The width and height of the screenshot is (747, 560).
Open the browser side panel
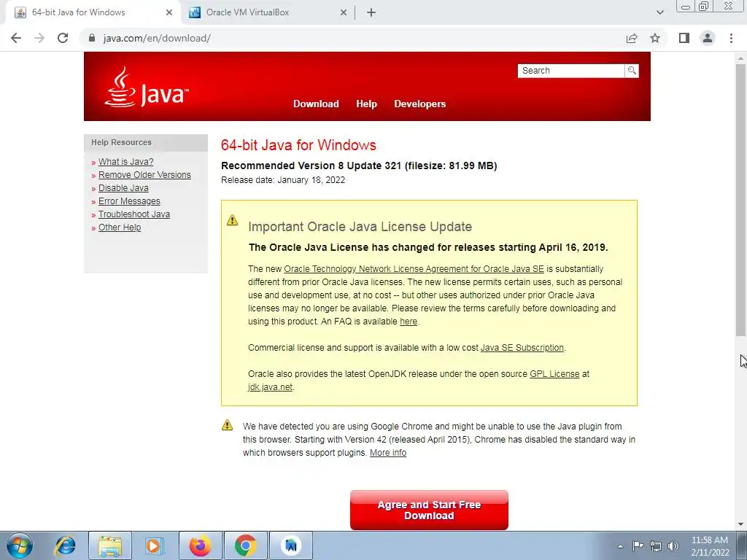point(684,38)
